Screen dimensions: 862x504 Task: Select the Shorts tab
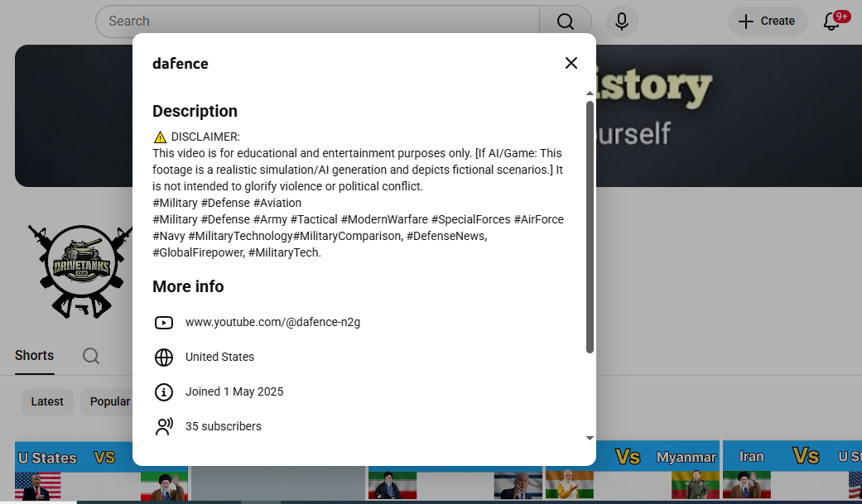point(34,356)
